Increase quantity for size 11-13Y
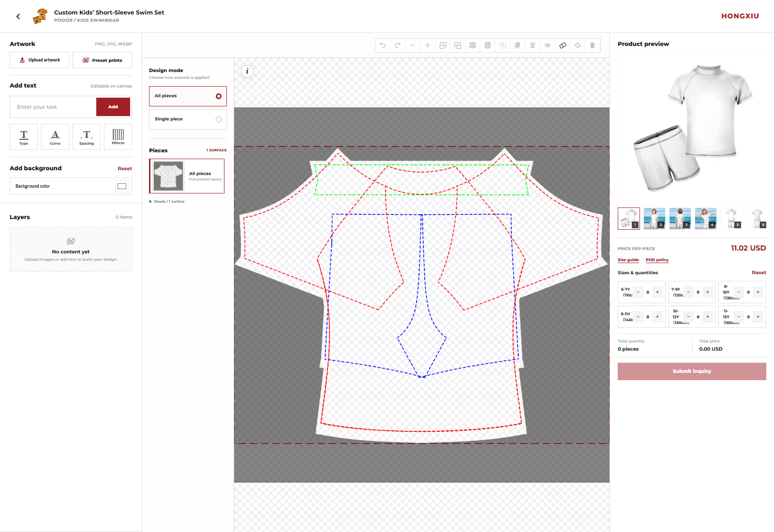 [x=758, y=317]
